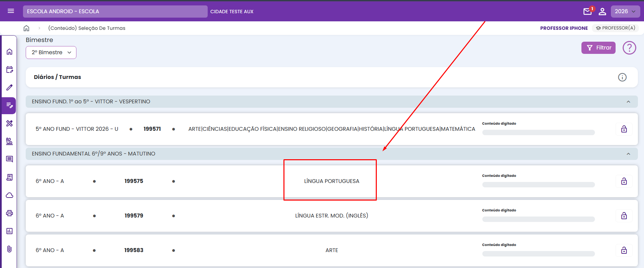Click the user profile icon
Image resolution: width=644 pixels, height=268 pixels.
pos(602,12)
